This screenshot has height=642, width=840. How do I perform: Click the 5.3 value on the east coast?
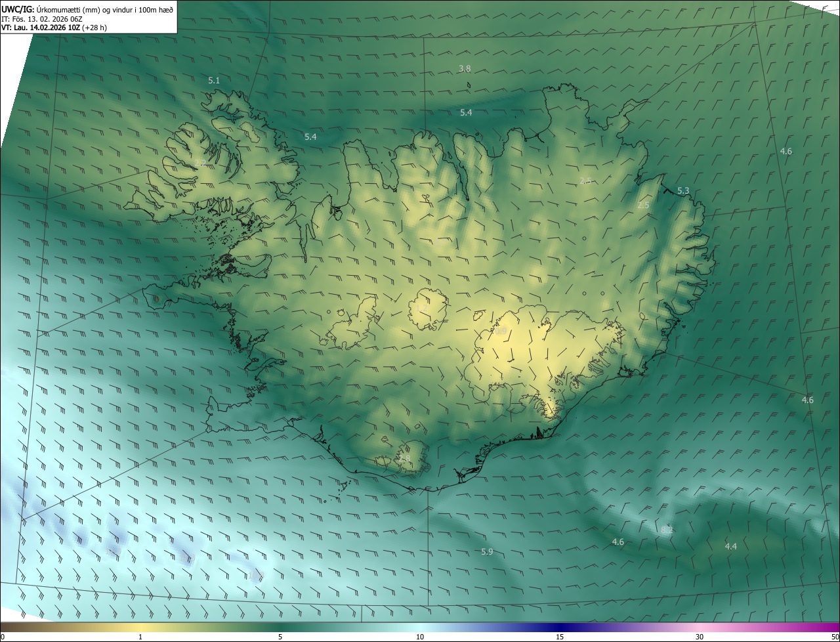point(683,190)
